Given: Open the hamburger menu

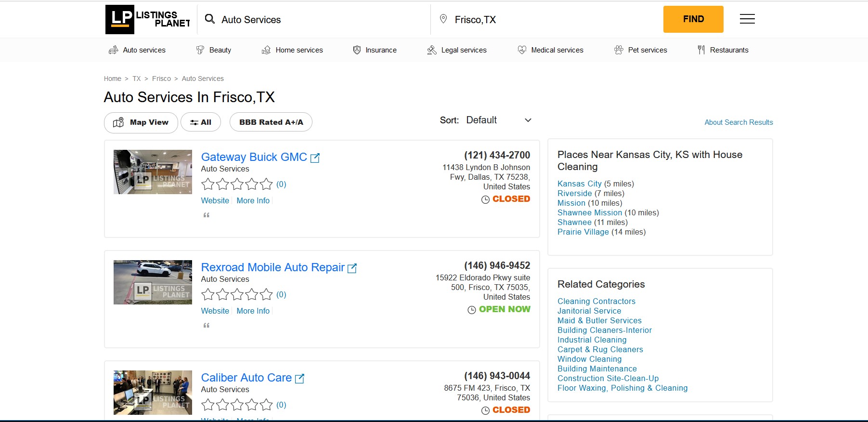Looking at the screenshot, I should tap(747, 19).
